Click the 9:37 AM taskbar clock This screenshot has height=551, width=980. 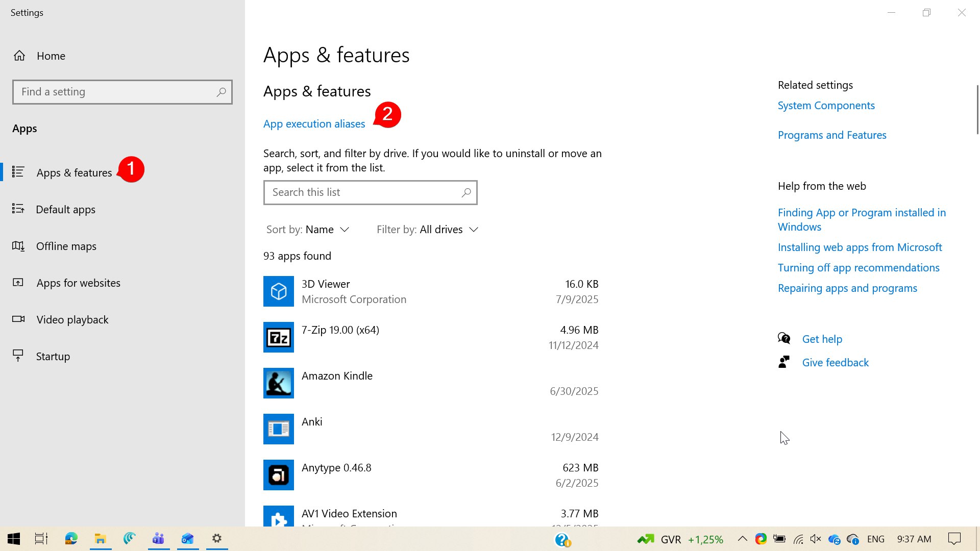click(914, 539)
